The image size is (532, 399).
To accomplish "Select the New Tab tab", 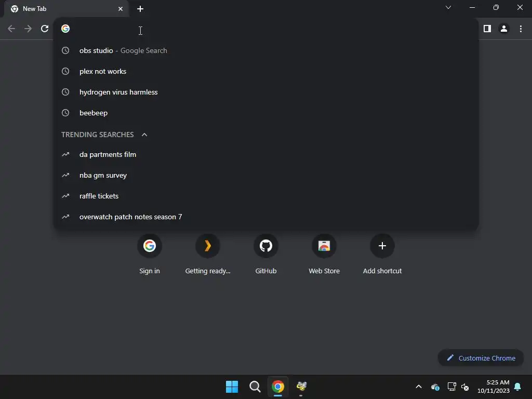I will coord(66,9).
